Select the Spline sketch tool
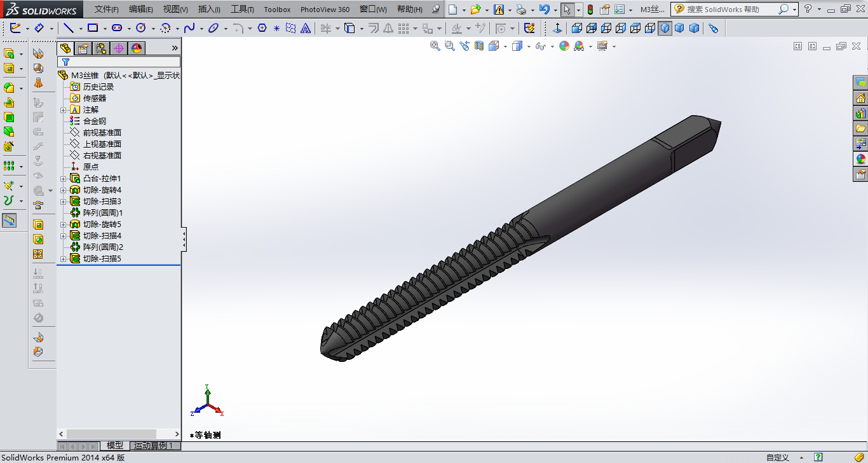The image size is (868, 463). [x=189, y=28]
